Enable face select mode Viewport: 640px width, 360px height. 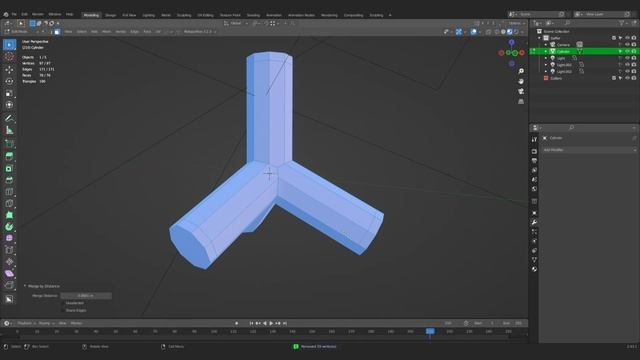pos(57,31)
